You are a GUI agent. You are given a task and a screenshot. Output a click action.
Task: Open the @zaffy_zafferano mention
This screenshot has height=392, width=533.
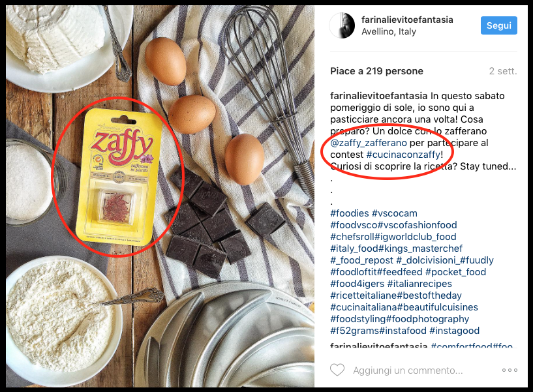point(369,143)
